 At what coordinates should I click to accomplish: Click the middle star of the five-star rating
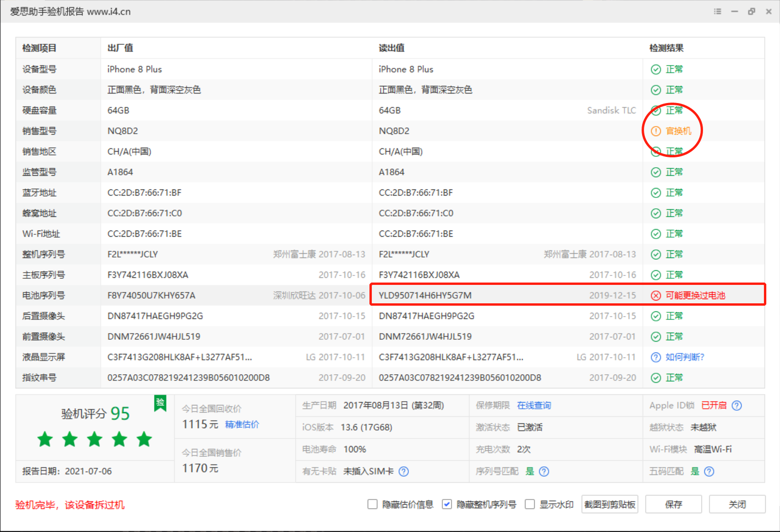click(94, 439)
